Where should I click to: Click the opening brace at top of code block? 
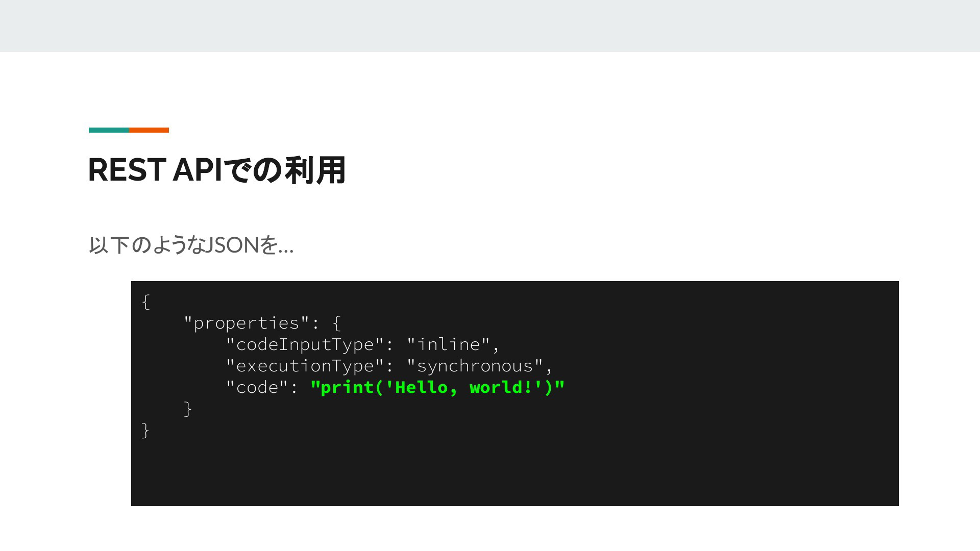coord(146,302)
